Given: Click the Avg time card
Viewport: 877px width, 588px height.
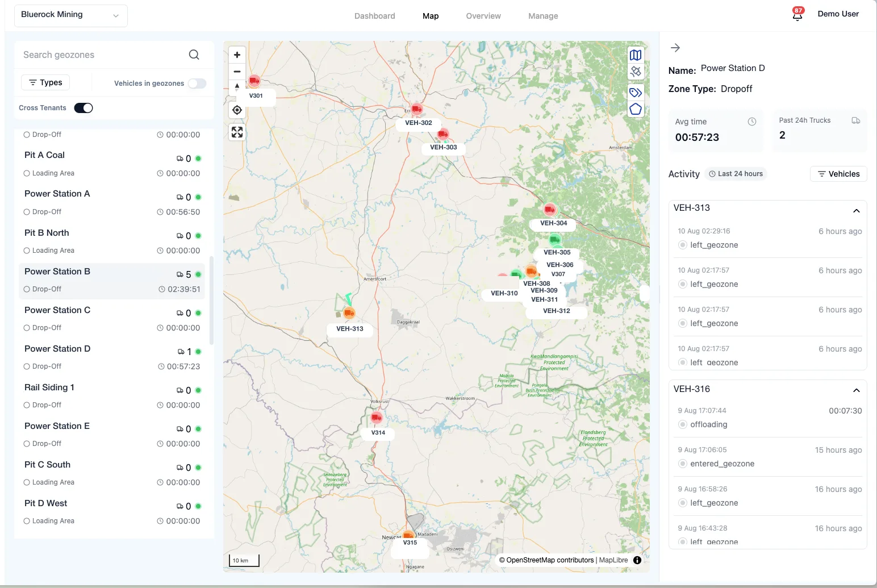Looking at the screenshot, I should pyautogui.click(x=716, y=130).
